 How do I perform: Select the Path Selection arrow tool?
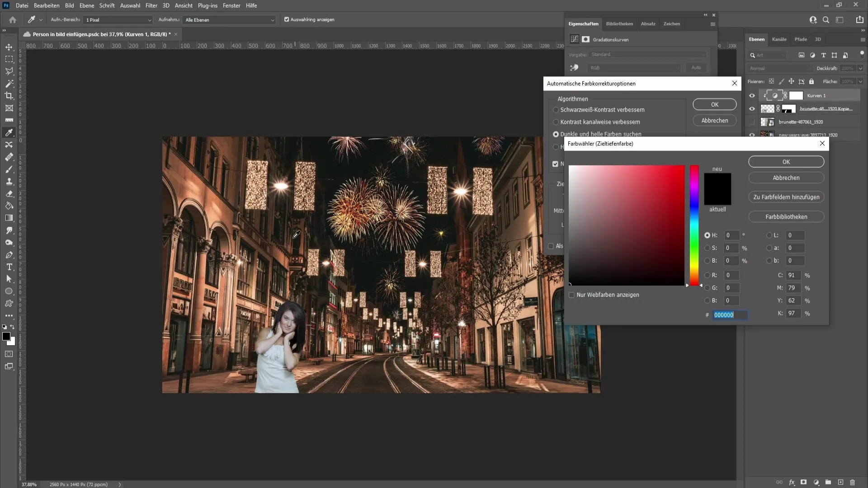click(x=9, y=279)
